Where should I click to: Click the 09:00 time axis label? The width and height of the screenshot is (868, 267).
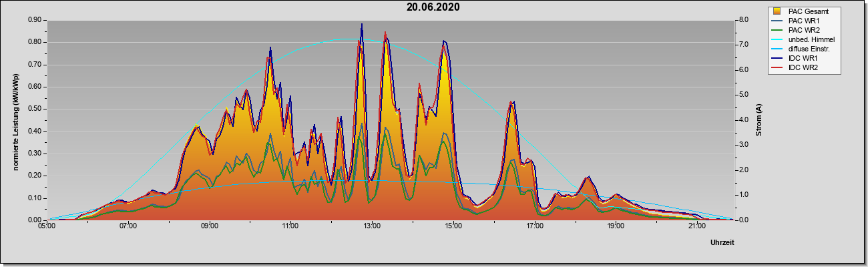pos(209,226)
